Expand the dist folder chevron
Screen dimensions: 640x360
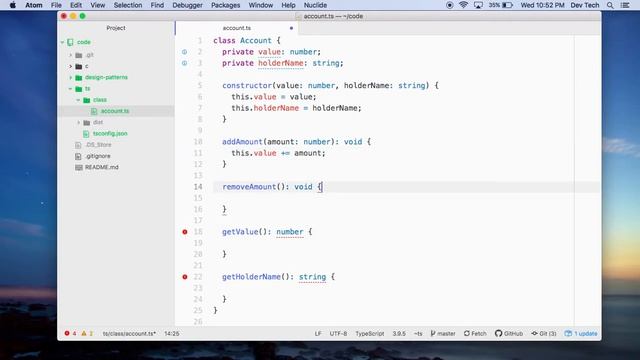[78, 122]
